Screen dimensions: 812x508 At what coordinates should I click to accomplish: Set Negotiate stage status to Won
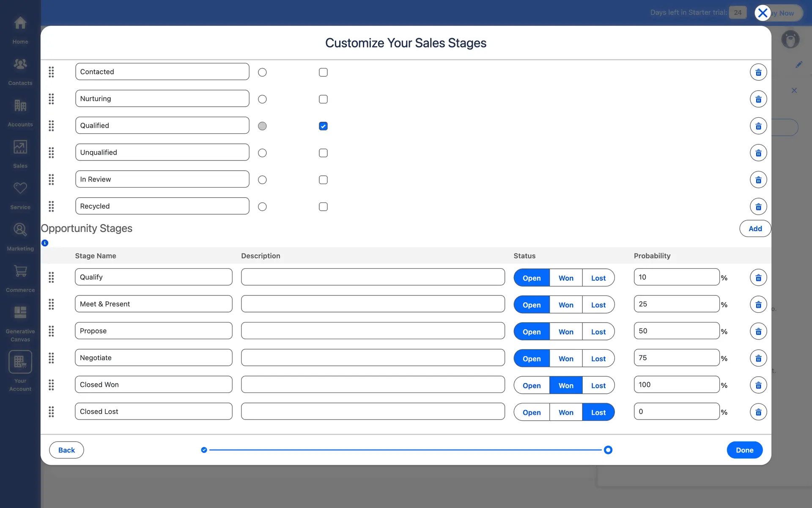coord(566,359)
